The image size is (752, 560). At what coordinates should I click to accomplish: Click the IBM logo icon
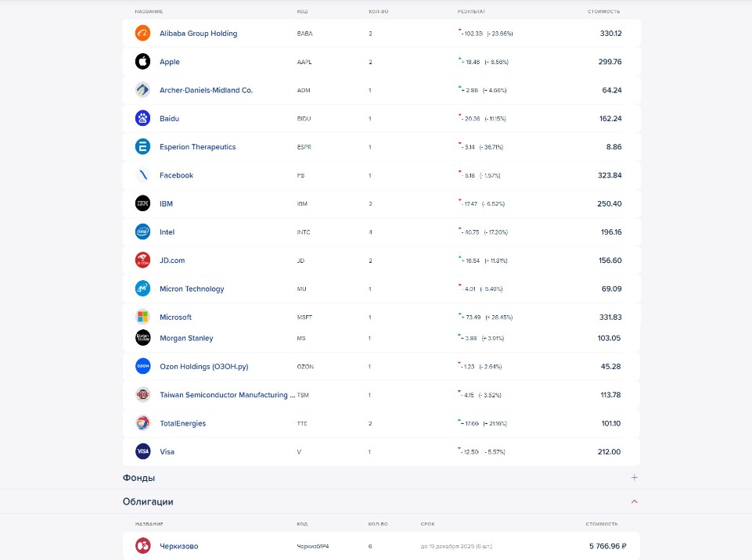(142, 203)
